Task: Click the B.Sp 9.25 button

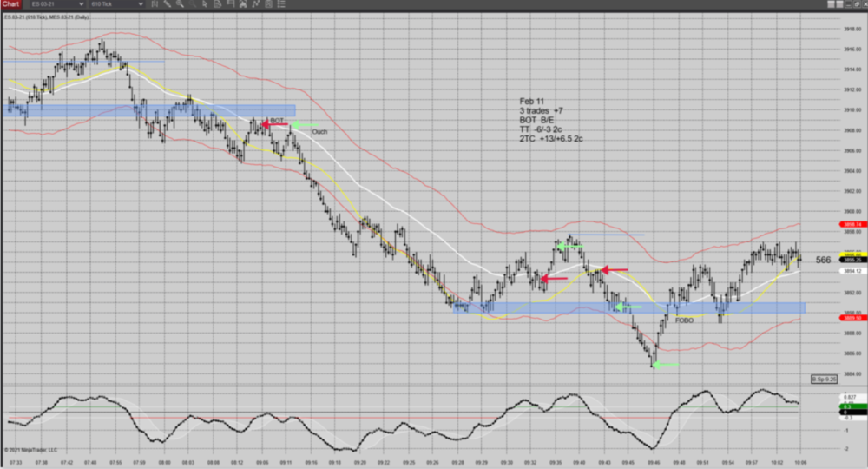Action: click(823, 379)
